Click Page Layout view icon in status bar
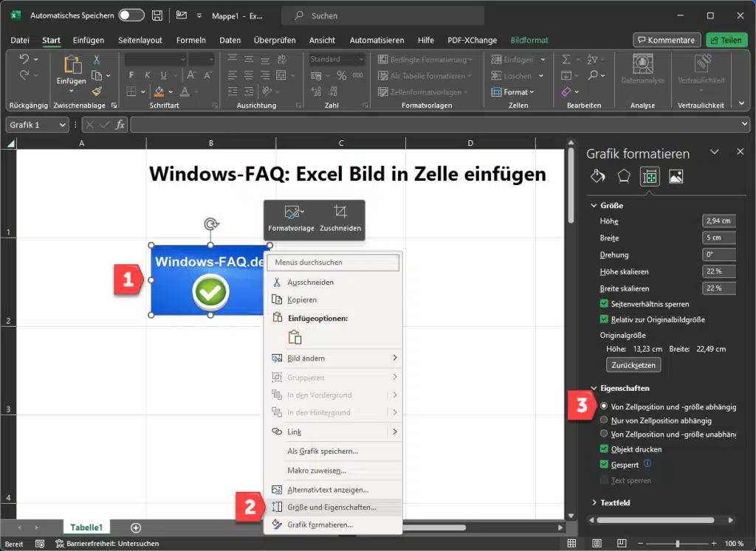The image size is (756, 551). (x=597, y=544)
